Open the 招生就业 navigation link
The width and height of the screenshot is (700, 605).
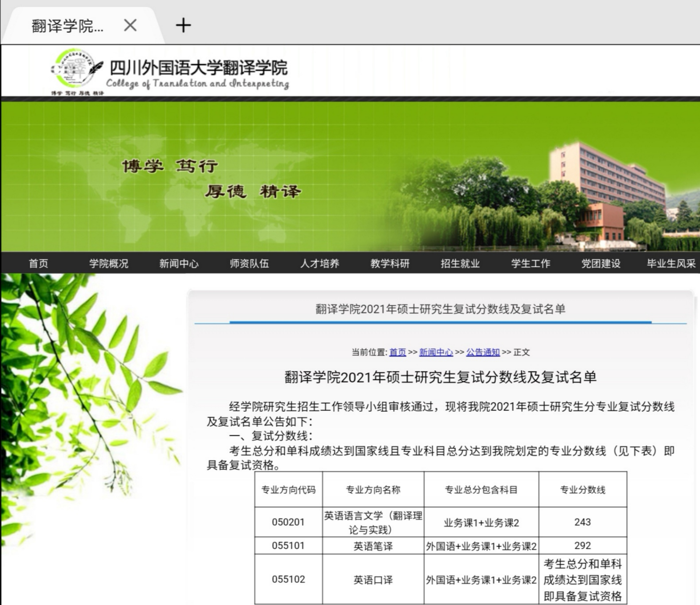(460, 263)
